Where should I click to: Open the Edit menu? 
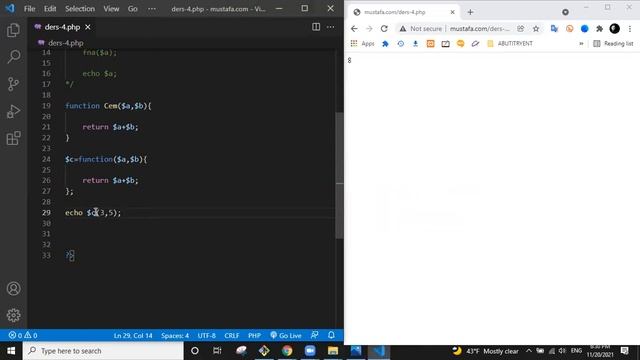pyautogui.click(x=50, y=9)
